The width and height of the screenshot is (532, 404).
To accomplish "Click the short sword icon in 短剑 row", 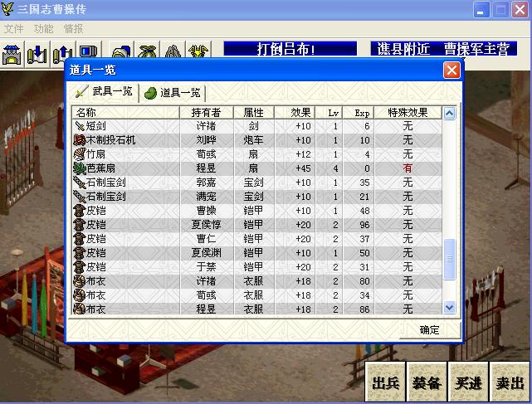I will (80, 126).
